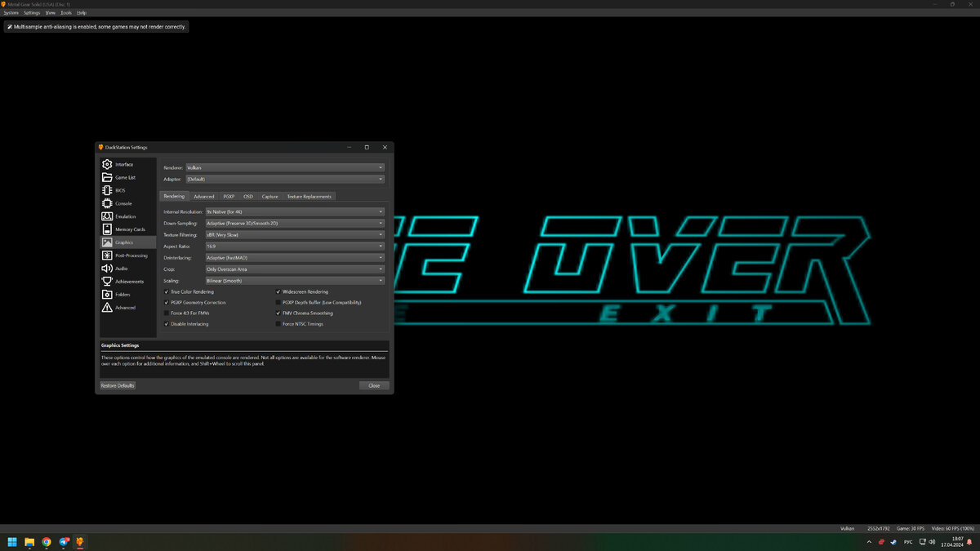Open the Scaling dropdown
Image resolution: width=980 pixels, height=551 pixels.
coord(294,280)
